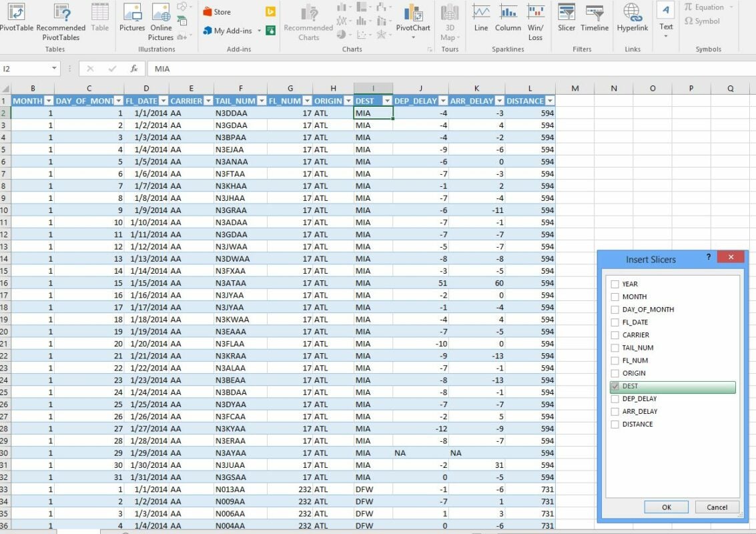Add a Hyperlink
756x534 pixels.
pos(632,20)
